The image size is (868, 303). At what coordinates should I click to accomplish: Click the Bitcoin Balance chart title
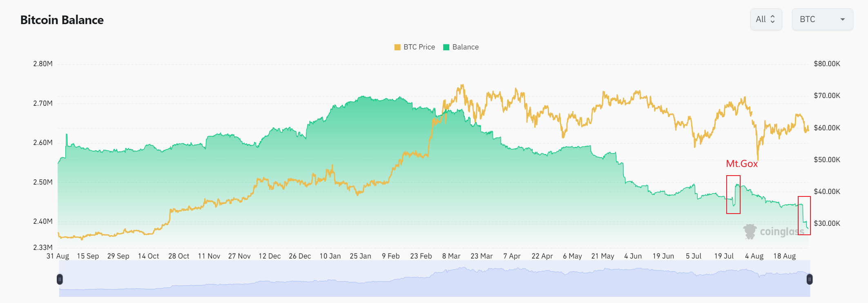pos(62,20)
